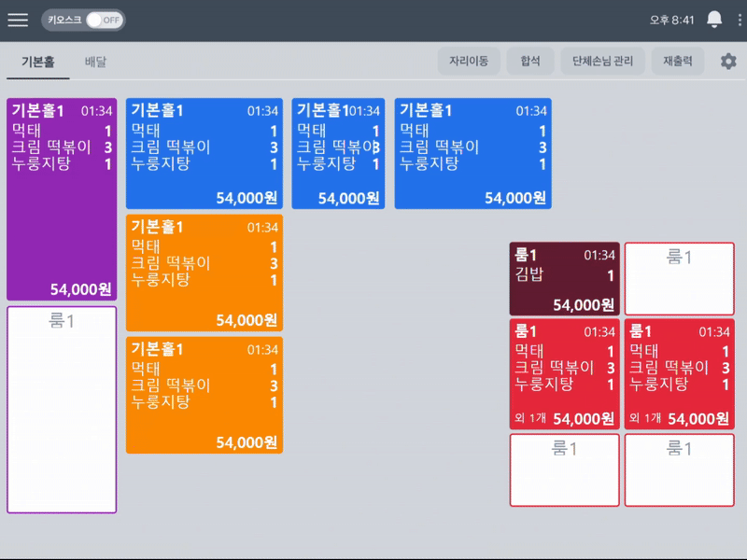The width and height of the screenshot is (747, 560).
Task: Click the 재출력 button
Action: coord(678,62)
